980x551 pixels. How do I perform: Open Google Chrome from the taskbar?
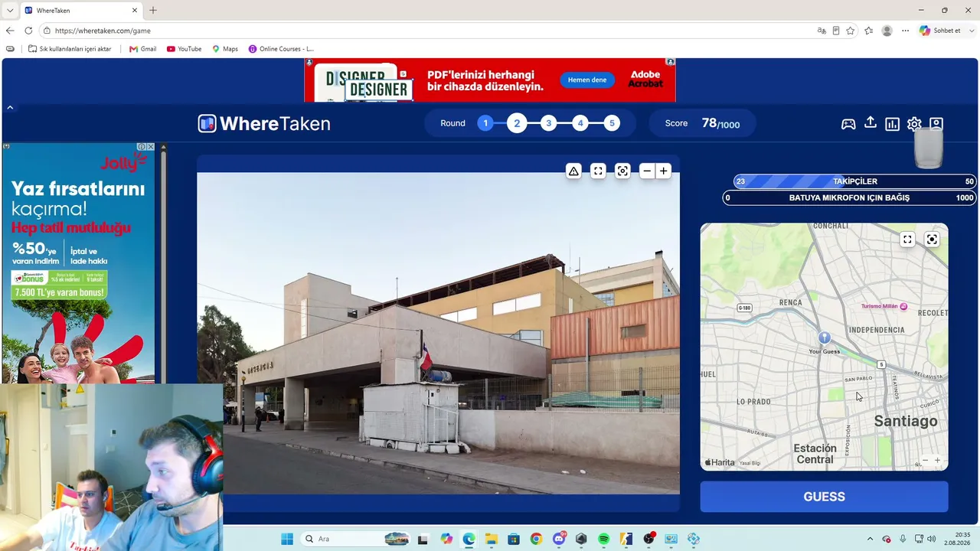click(536, 539)
